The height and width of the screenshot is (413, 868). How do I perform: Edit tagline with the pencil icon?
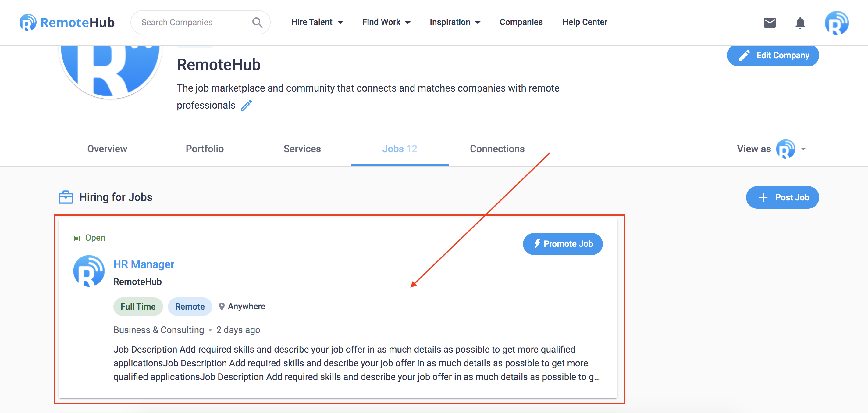click(x=246, y=105)
